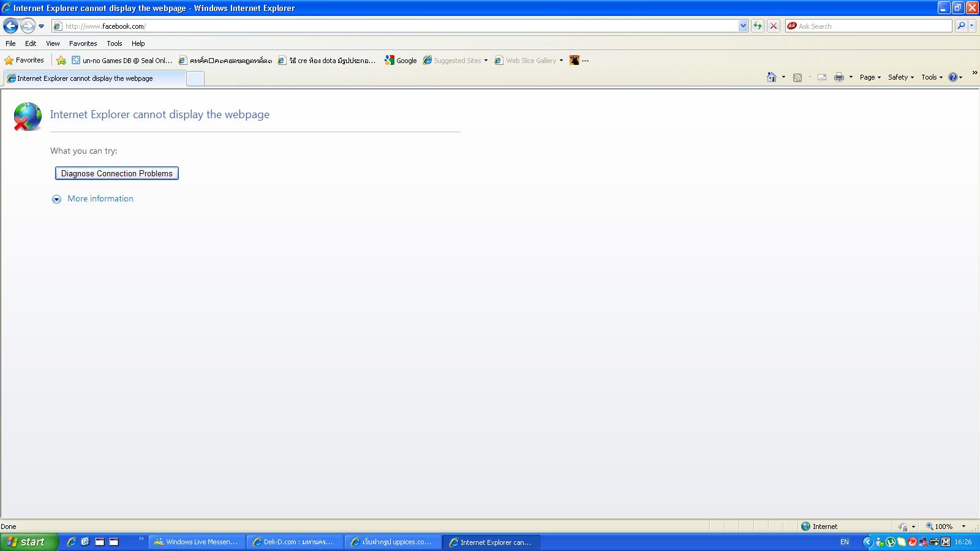980x551 pixels.
Task: Click the Forward navigation arrow
Action: tap(28, 26)
